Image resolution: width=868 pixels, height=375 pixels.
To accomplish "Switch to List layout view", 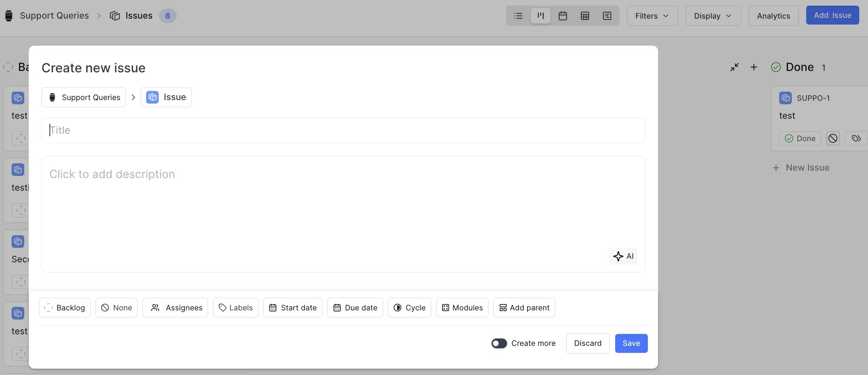I will click(518, 16).
